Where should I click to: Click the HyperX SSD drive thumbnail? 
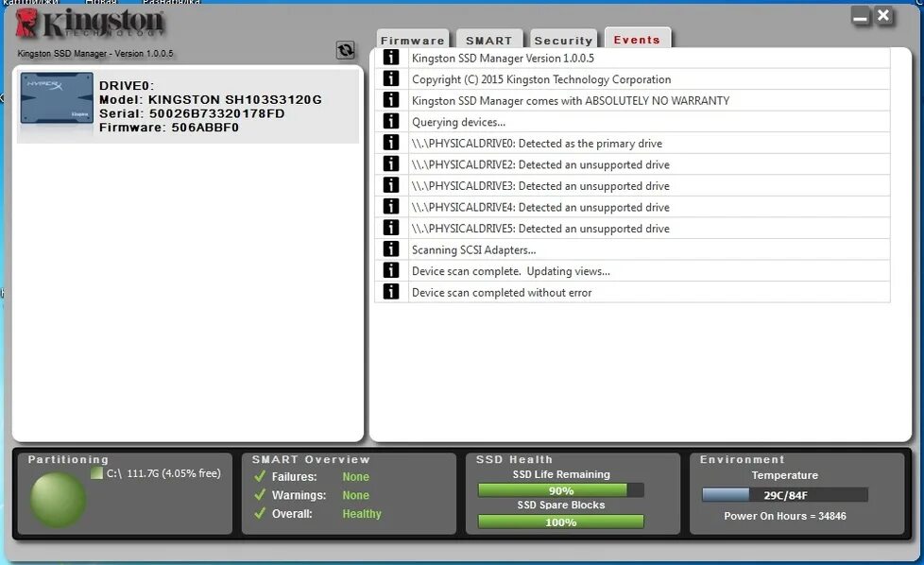pyautogui.click(x=57, y=98)
